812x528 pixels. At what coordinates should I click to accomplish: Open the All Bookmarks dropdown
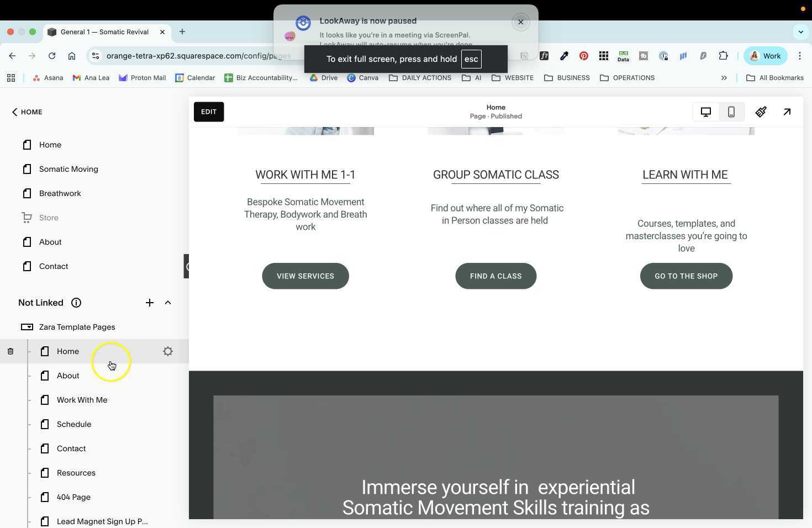pyautogui.click(x=776, y=78)
